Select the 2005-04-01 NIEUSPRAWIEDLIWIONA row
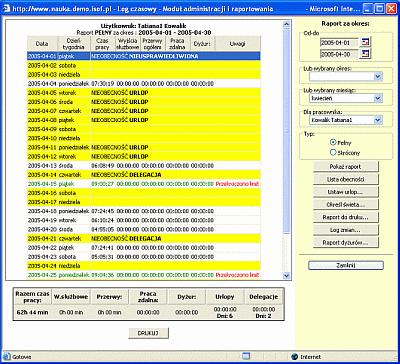 pyautogui.click(x=143, y=56)
